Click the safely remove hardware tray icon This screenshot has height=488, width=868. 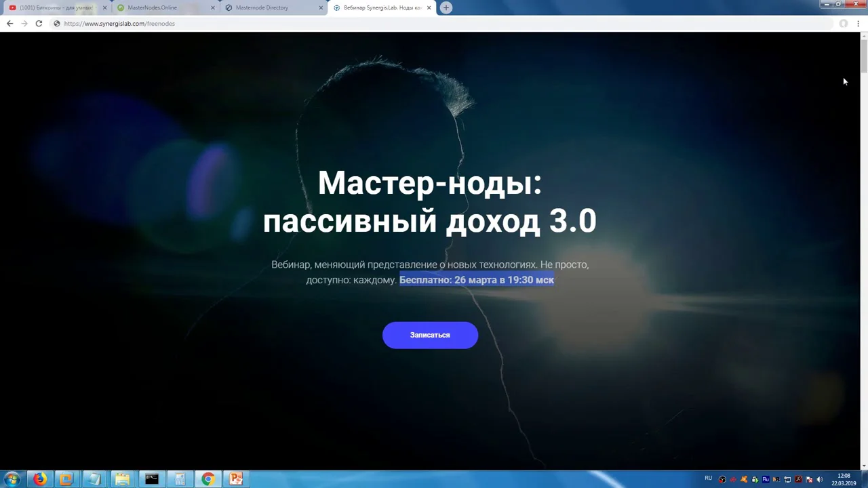[755, 480]
